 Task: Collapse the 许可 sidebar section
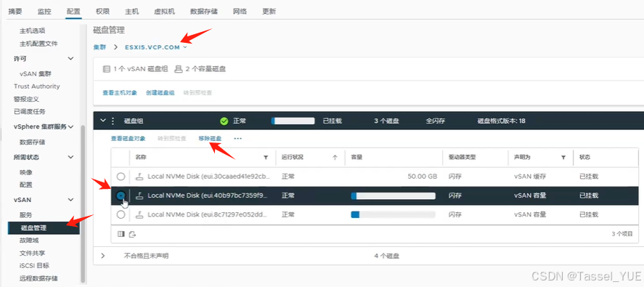tap(70, 58)
